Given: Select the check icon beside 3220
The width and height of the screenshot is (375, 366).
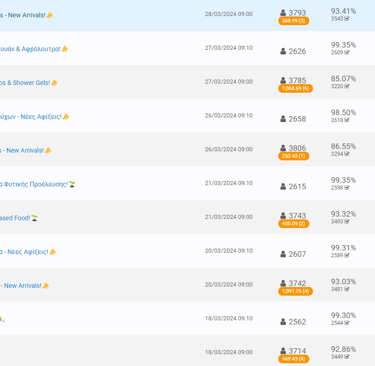Looking at the screenshot, I should (347, 86).
